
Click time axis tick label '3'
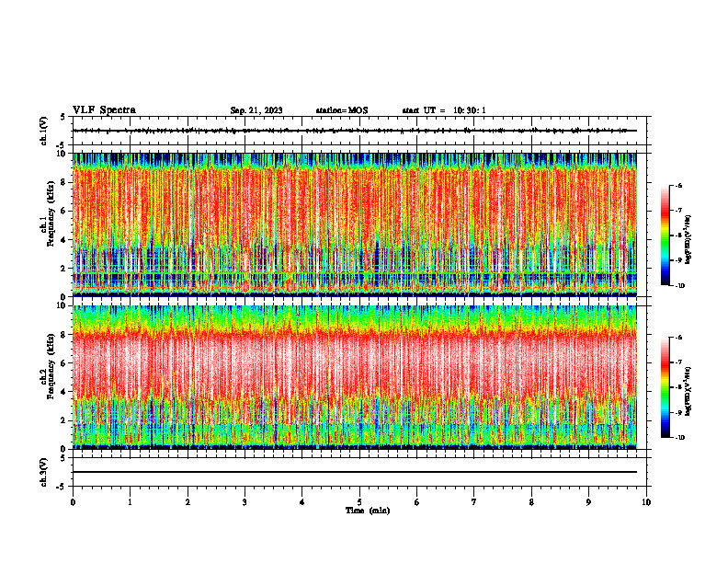(245, 502)
